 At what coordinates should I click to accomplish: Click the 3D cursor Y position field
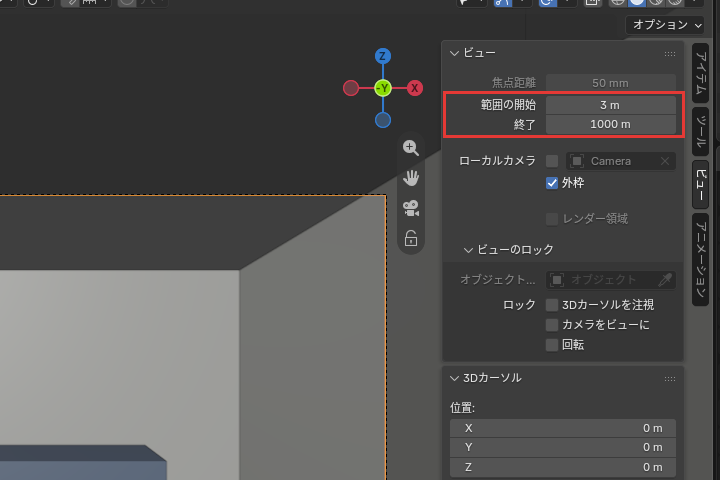point(563,447)
